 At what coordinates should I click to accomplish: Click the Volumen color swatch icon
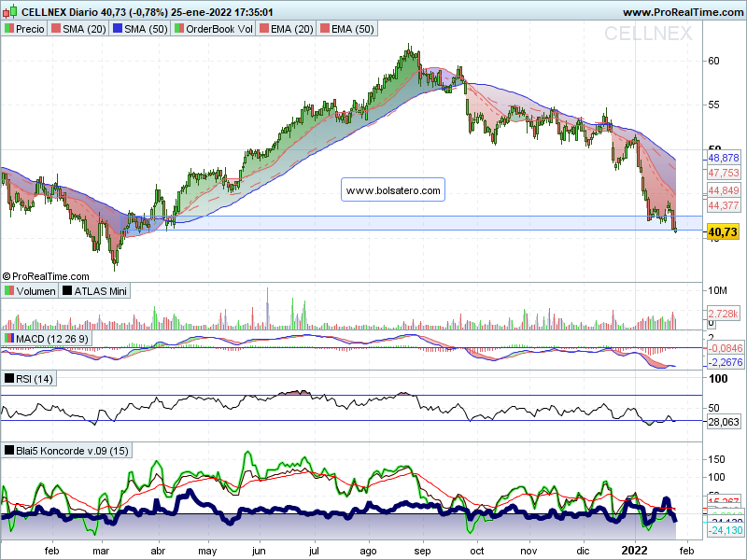(x=9, y=290)
